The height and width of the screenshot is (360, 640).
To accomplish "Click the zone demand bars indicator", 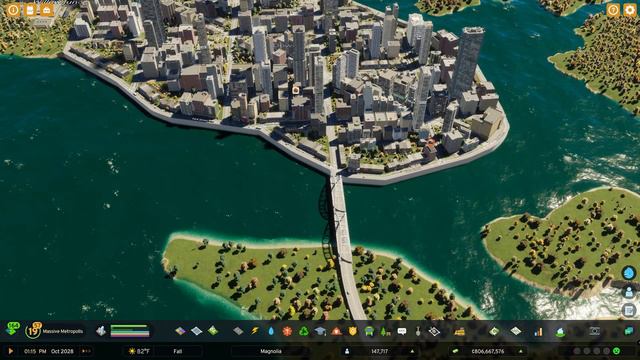I will point(130,331).
